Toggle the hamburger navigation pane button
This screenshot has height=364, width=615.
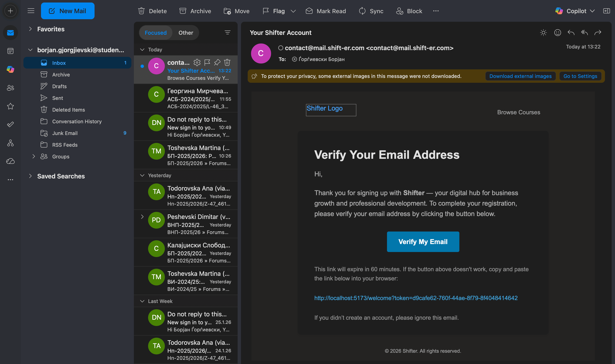(x=31, y=11)
